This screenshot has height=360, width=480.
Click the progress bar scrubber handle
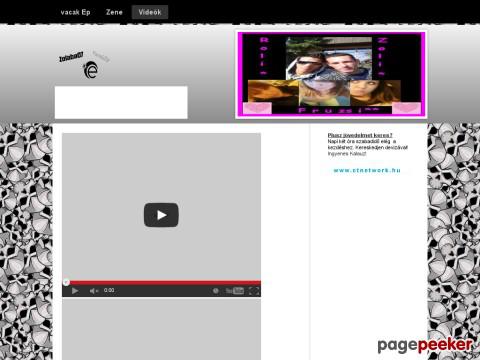[x=66, y=283]
